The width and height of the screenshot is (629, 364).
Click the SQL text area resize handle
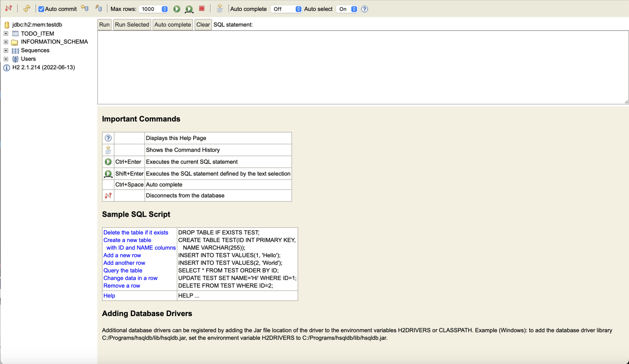pos(626,102)
